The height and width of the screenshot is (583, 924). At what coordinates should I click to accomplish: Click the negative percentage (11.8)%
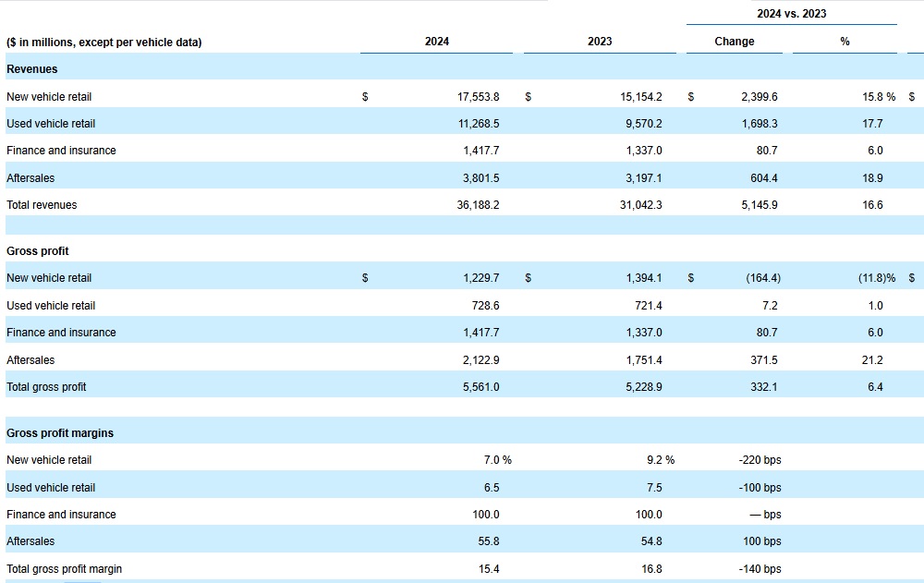pyautogui.click(x=877, y=278)
